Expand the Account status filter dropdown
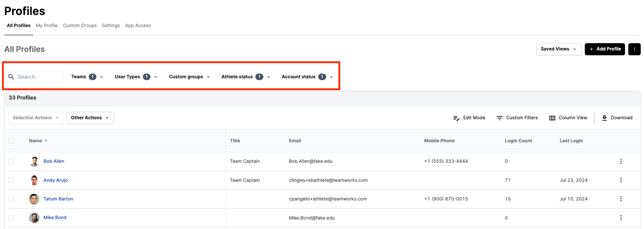The image size is (644, 229). pyautogui.click(x=307, y=77)
